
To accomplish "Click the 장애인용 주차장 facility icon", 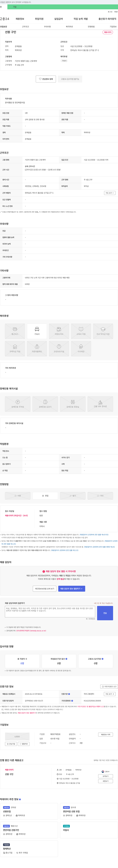I will point(18,404).
